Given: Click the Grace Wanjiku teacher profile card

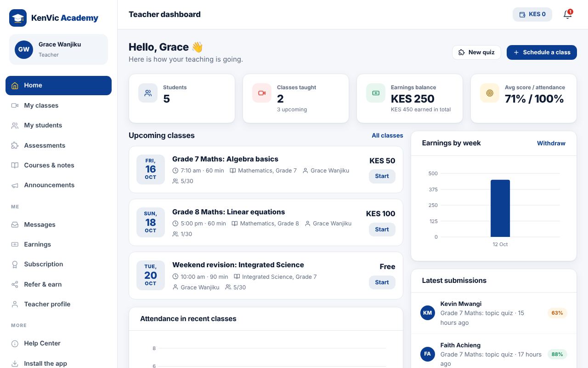Looking at the screenshot, I should click(x=58, y=49).
